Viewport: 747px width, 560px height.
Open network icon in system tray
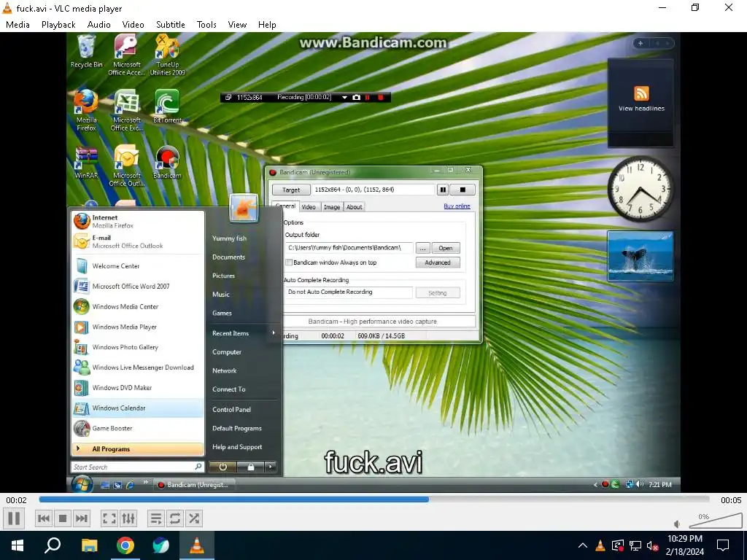click(x=635, y=545)
